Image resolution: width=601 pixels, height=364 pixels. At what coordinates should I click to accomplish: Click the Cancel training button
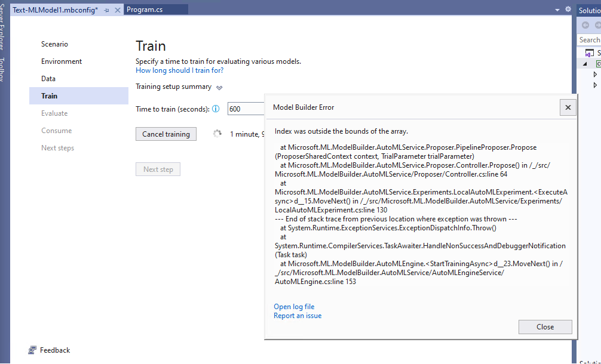click(x=165, y=134)
